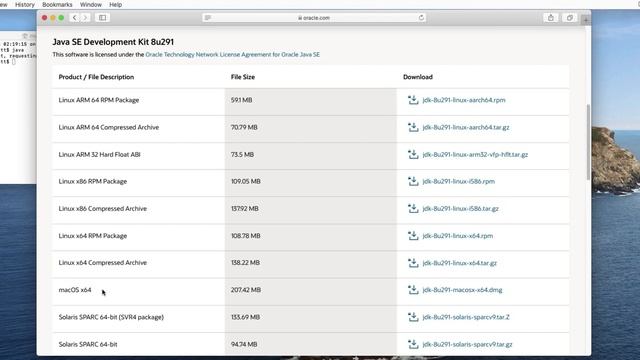The image size is (640, 360).
Task: Click download icon for linux-arm32-vfp-hflt.tar.gz
Action: [413, 154]
